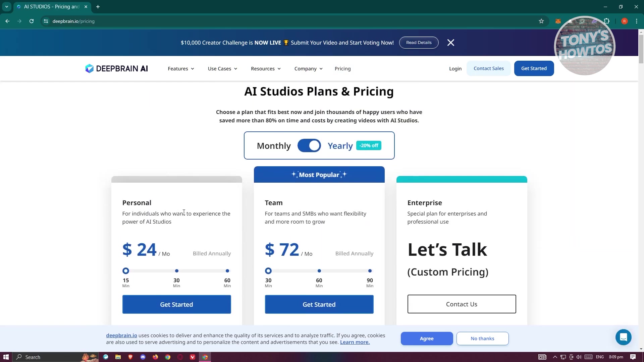Launch Brave browser from the taskbar

pyautogui.click(x=130, y=357)
